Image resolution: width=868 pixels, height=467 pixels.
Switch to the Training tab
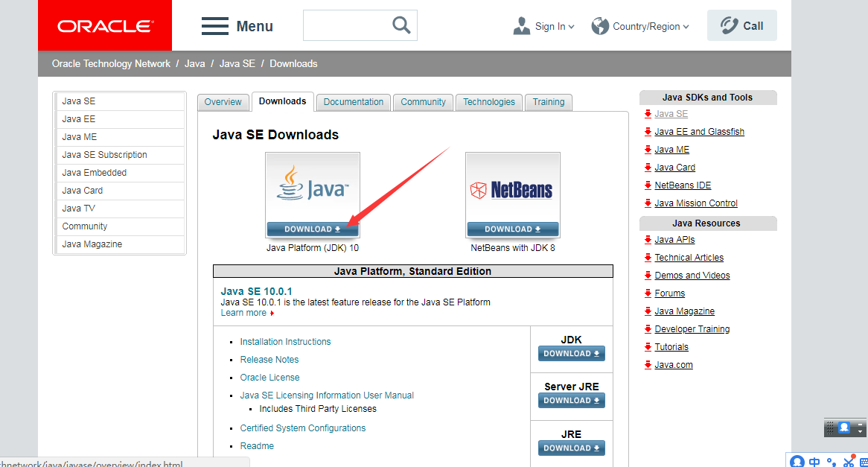pyautogui.click(x=549, y=103)
